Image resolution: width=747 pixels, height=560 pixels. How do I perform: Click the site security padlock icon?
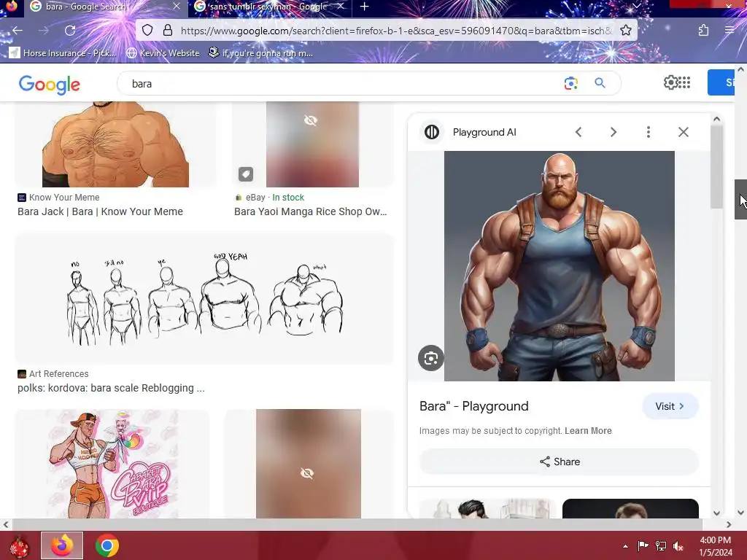168,31
